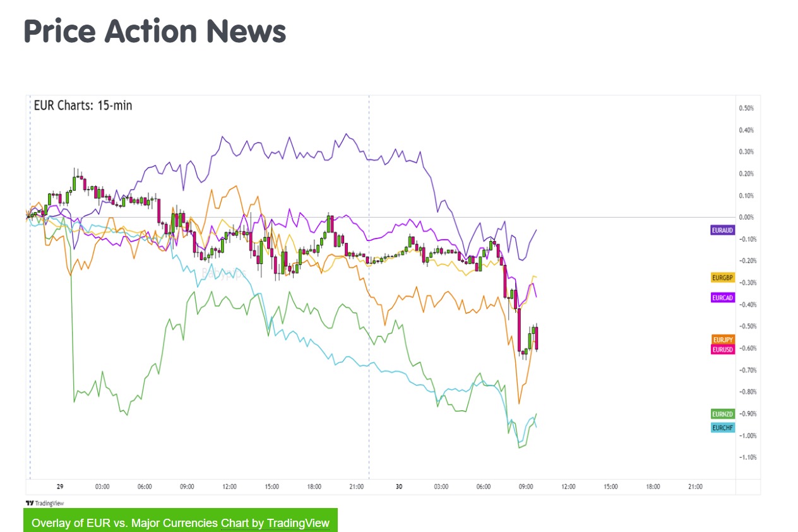Viewport: 798px width, 532px height.
Task: Click the 12:00 label after day 30
Action: point(568,487)
